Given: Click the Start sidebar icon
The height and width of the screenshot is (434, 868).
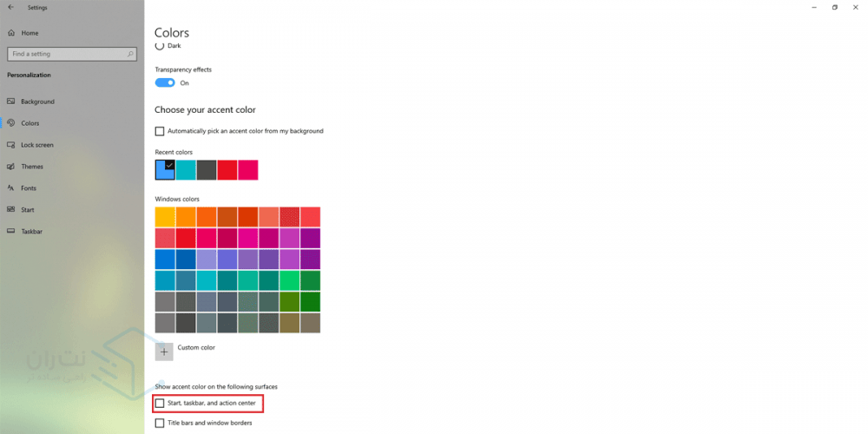Looking at the screenshot, I should pyautogui.click(x=10, y=210).
